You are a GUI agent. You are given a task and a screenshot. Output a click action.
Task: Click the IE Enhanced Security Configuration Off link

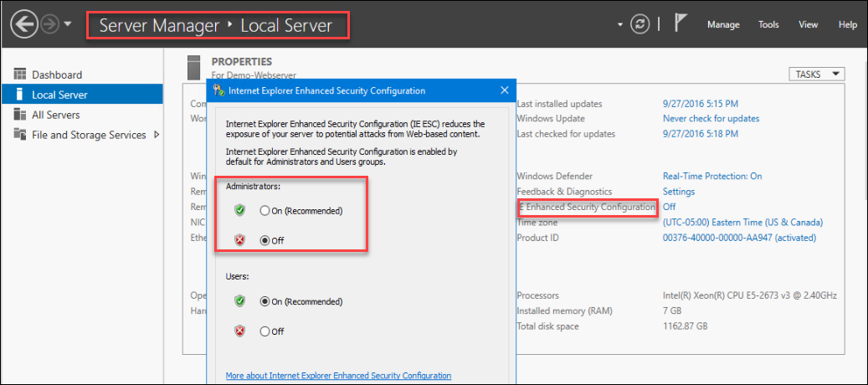[669, 207]
